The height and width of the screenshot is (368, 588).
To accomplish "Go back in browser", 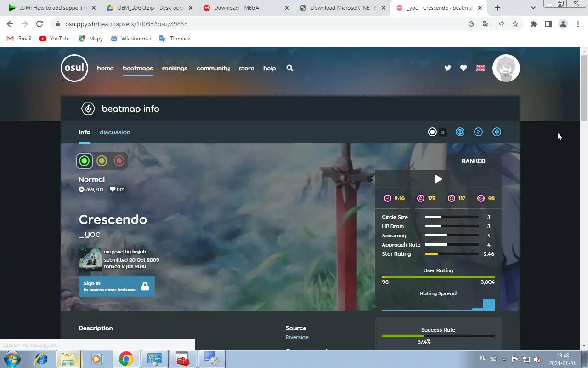I will click(x=10, y=24).
